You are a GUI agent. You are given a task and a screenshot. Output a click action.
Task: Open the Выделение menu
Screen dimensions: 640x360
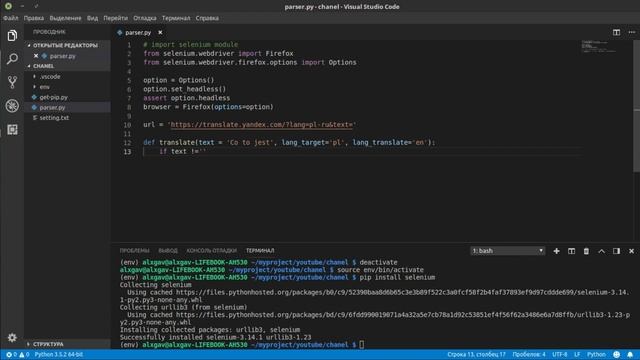[x=65, y=18]
